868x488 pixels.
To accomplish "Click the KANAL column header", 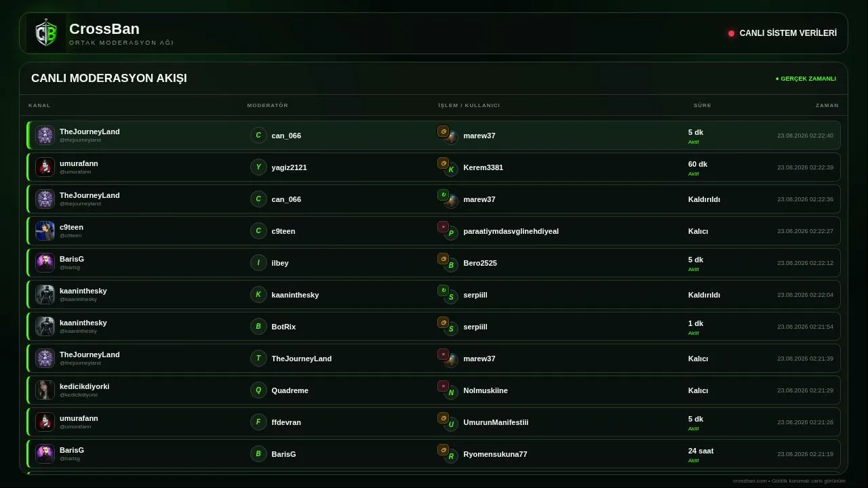I will [x=39, y=106].
